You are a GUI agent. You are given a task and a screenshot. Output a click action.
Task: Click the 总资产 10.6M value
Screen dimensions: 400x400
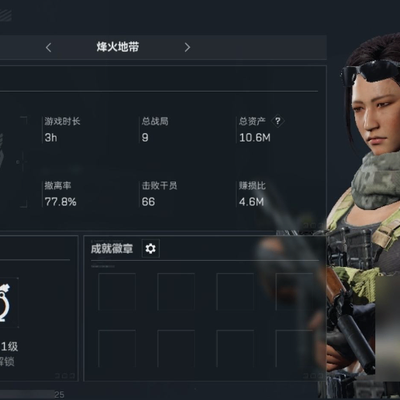point(255,138)
